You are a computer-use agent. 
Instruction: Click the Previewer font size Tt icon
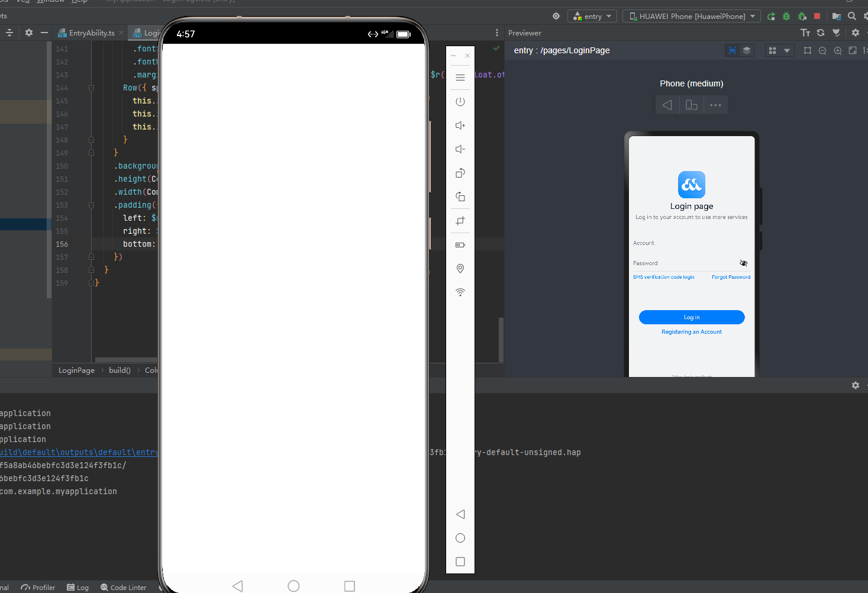pos(805,33)
